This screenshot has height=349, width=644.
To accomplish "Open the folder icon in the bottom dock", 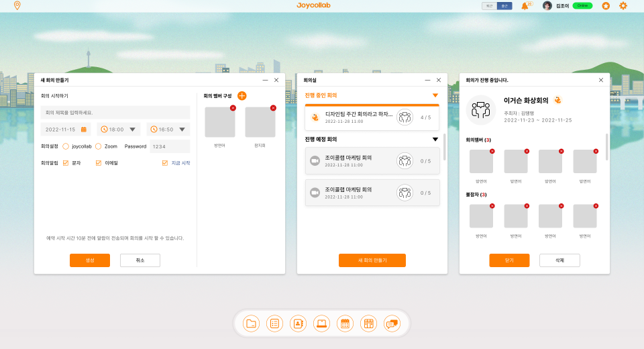I will pos(251,323).
